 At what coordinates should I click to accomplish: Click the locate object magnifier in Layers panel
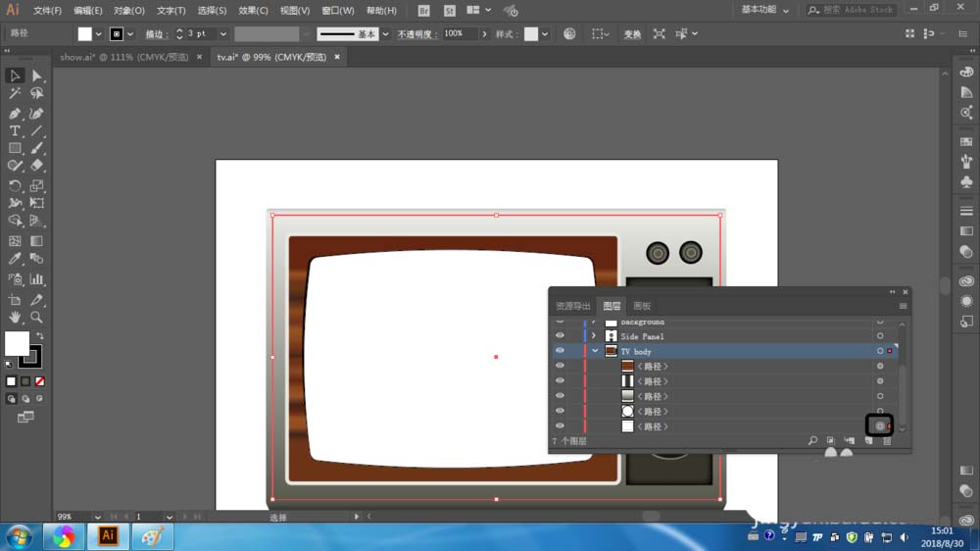click(812, 442)
